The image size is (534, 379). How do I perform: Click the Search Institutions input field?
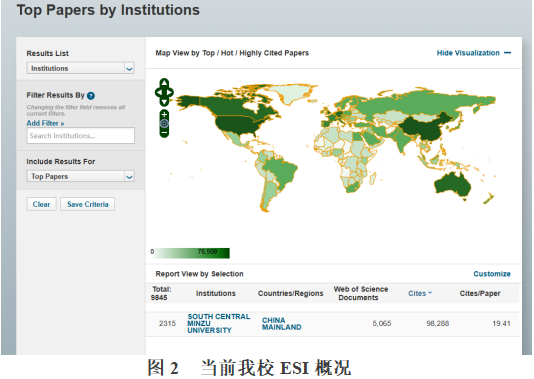(81, 136)
